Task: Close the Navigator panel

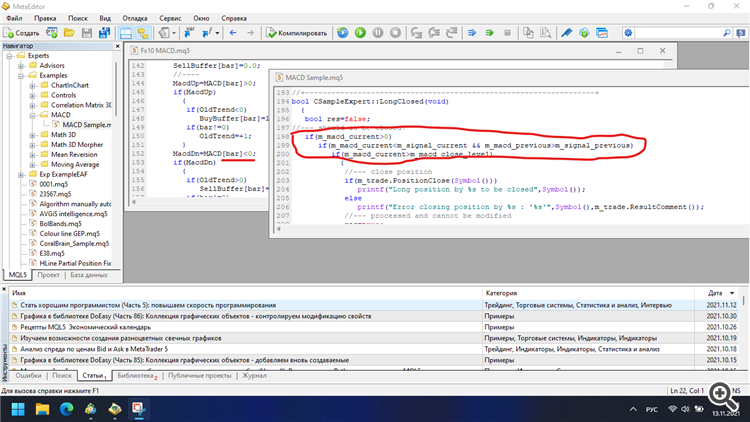Action: (x=118, y=46)
